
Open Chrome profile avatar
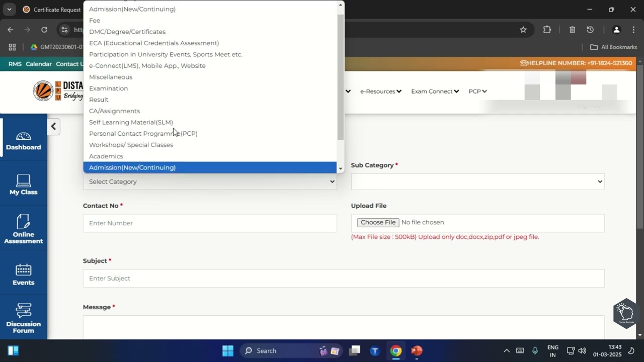click(616, 30)
